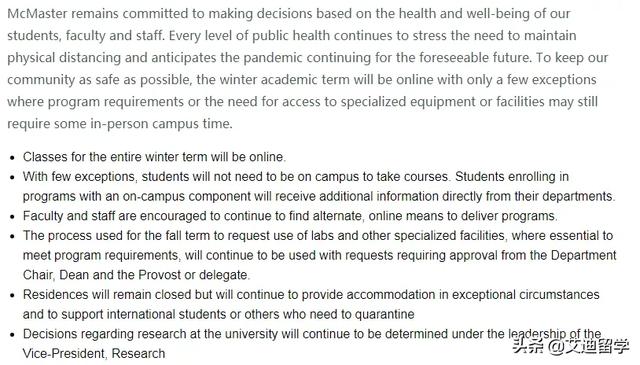This screenshot has width=640, height=365.
Task: Click the bullet before 'Residences will remain closed'
Action: (x=13, y=296)
